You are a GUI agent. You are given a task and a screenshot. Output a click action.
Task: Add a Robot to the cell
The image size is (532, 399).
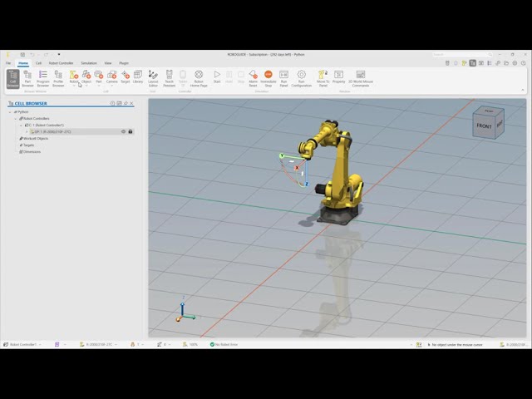coord(74,76)
